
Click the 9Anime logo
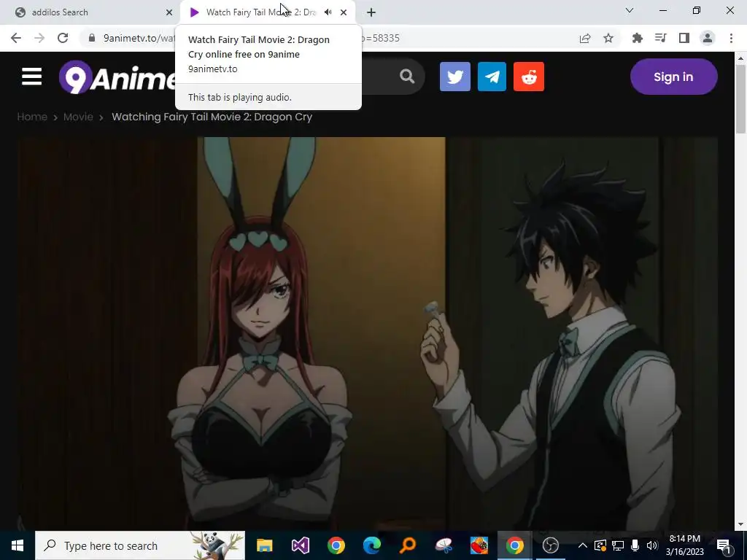click(x=117, y=77)
